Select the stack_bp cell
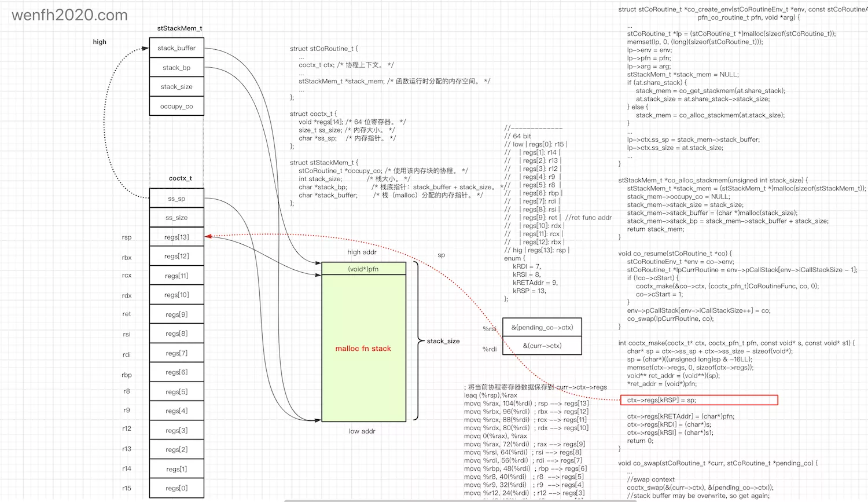 click(x=176, y=68)
